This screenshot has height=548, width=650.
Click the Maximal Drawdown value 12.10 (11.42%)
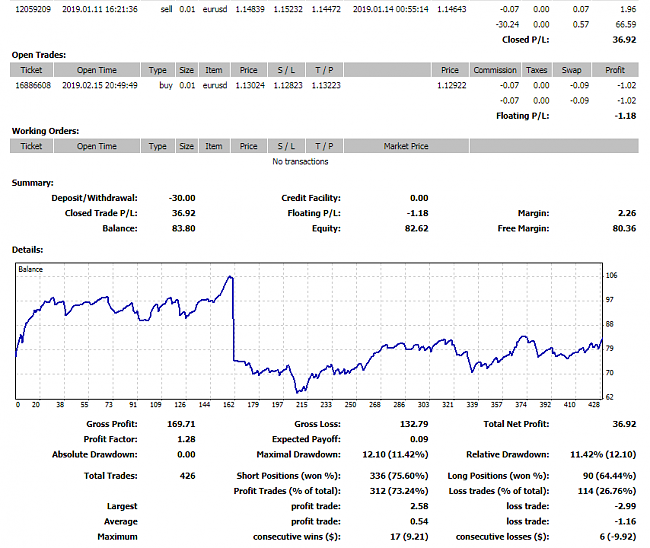coord(395,455)
